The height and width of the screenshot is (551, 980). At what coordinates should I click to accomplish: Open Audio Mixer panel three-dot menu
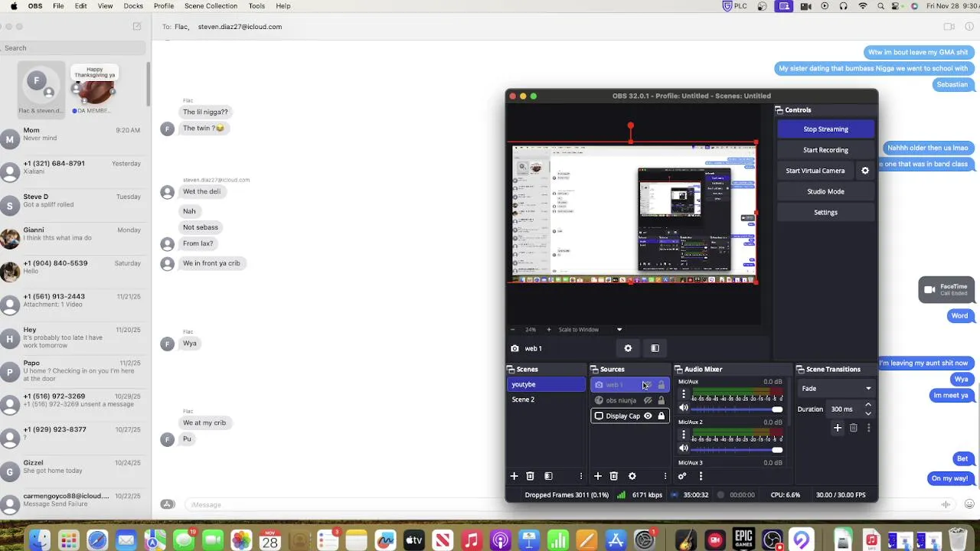tap(701, 476)
